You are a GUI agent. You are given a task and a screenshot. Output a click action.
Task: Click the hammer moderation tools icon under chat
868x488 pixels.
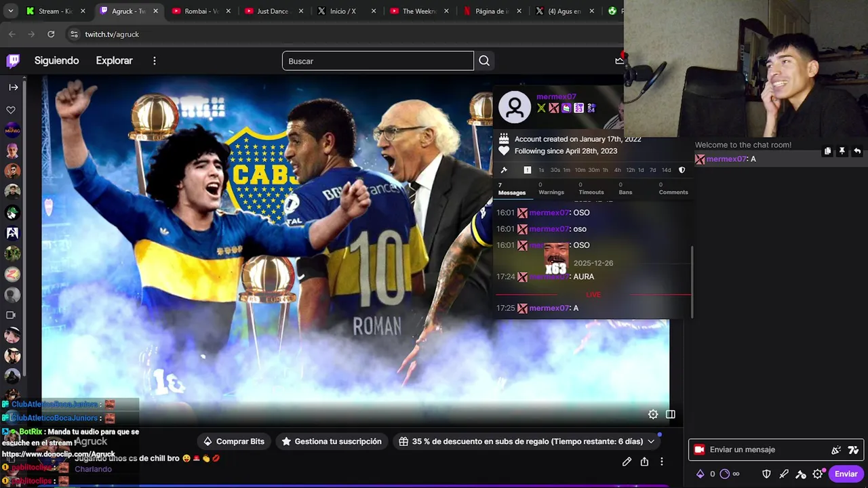801,474
